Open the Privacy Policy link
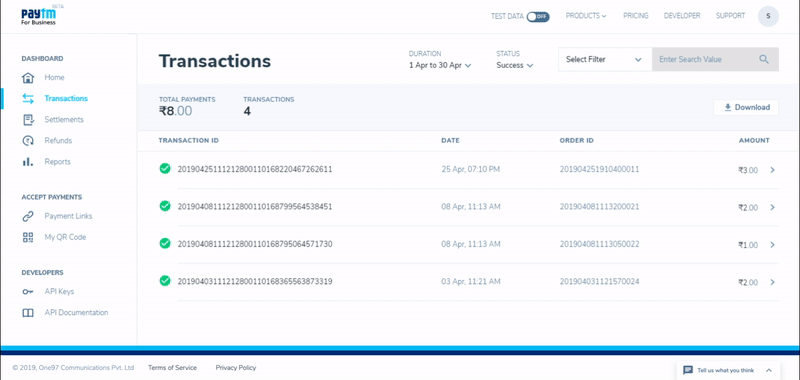This screenshot has width=800, height=380. pyautogui.click(x=236, y=367)
